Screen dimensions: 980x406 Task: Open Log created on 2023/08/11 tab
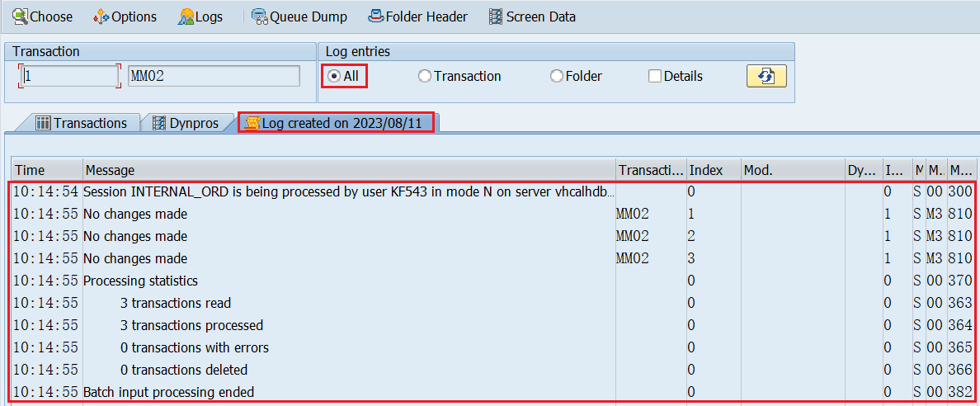pyautogui.click(x=337, y=123)
